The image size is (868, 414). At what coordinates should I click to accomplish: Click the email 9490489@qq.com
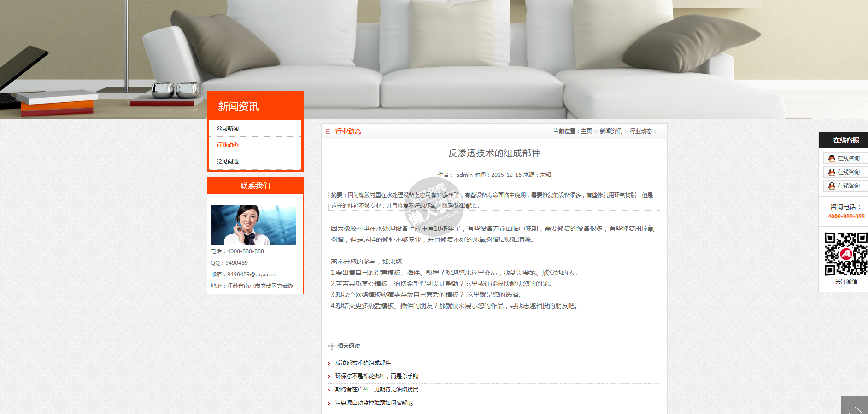point(251,274)
